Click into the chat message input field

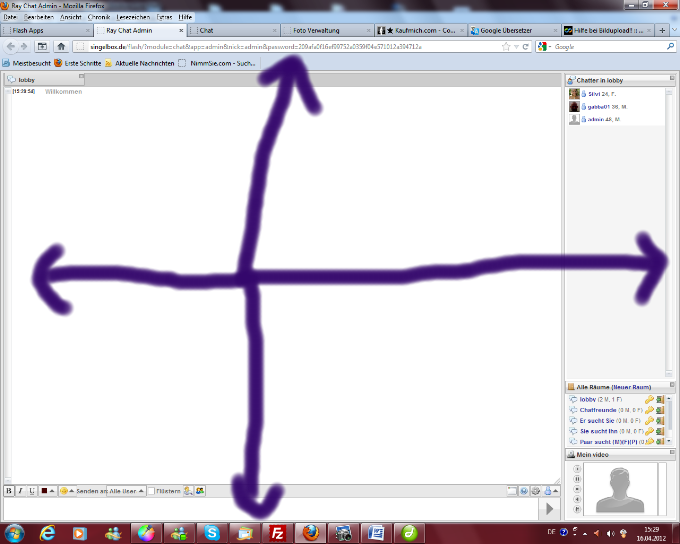click(271, 508)
